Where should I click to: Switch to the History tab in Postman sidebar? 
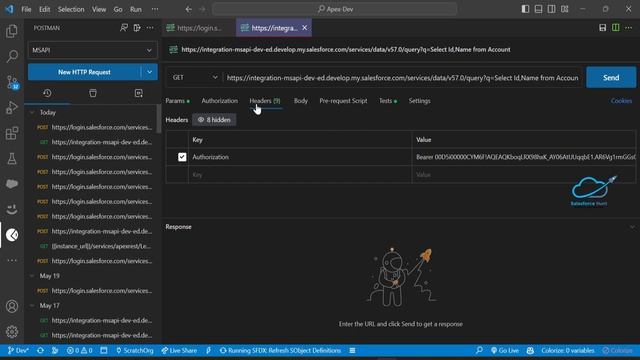click(47, 93)
